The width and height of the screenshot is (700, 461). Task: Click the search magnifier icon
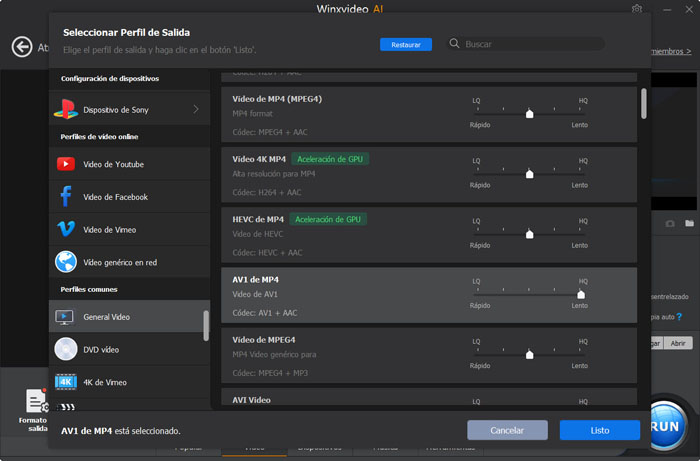454,43
